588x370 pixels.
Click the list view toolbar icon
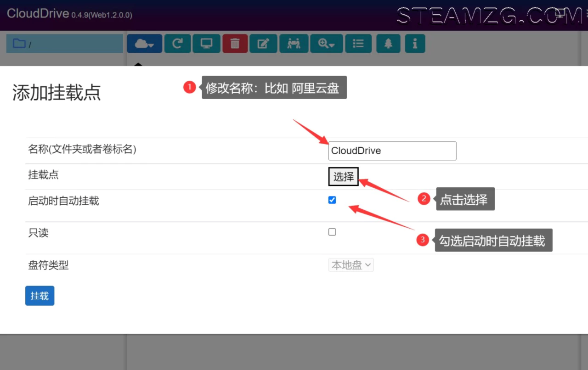pos(358,44)
